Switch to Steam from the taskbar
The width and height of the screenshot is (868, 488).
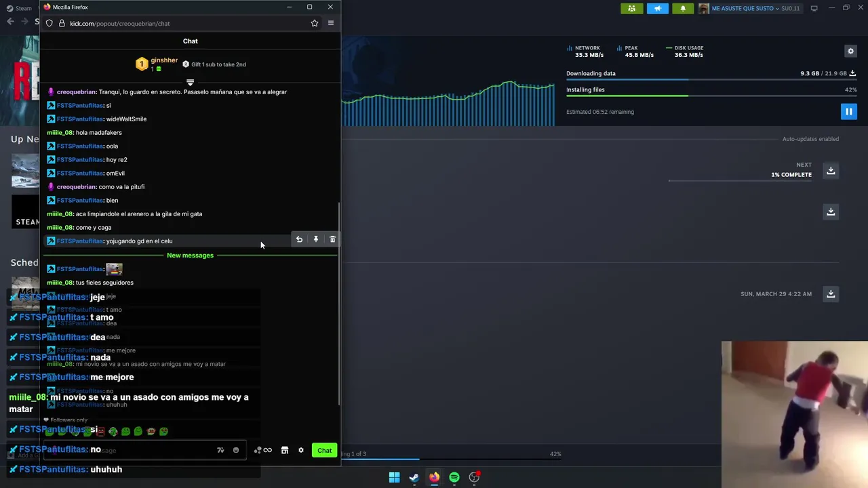point(414,477)
